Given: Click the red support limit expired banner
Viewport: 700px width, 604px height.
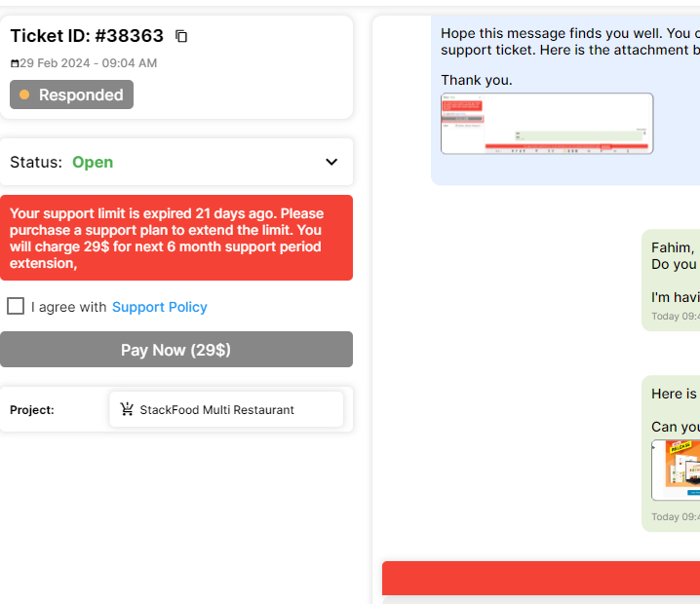Looking at the screenshot, I should coord(176,238).
